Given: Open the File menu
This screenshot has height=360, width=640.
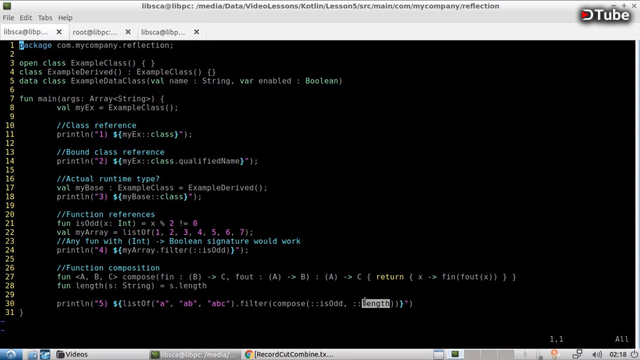Looking at the screenshot, I should [x=8, y=18].
